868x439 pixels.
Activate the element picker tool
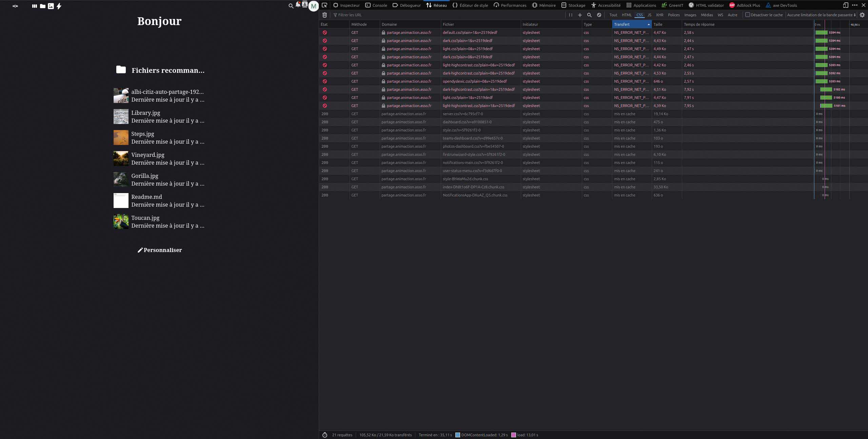tap(324, 5)
